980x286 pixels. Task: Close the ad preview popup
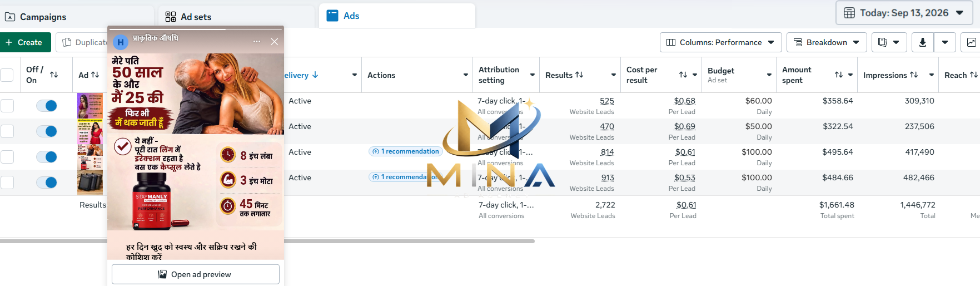point(274,42)
